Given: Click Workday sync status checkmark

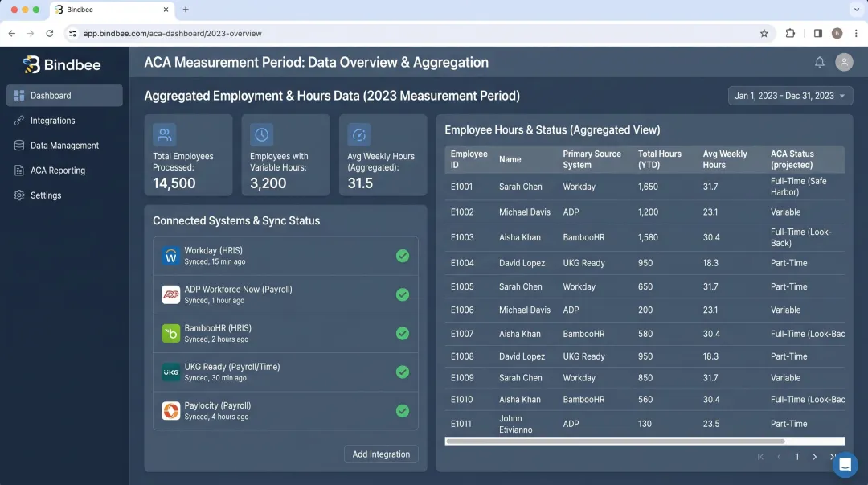Looking at the screenshot, I should coord(403,256).
